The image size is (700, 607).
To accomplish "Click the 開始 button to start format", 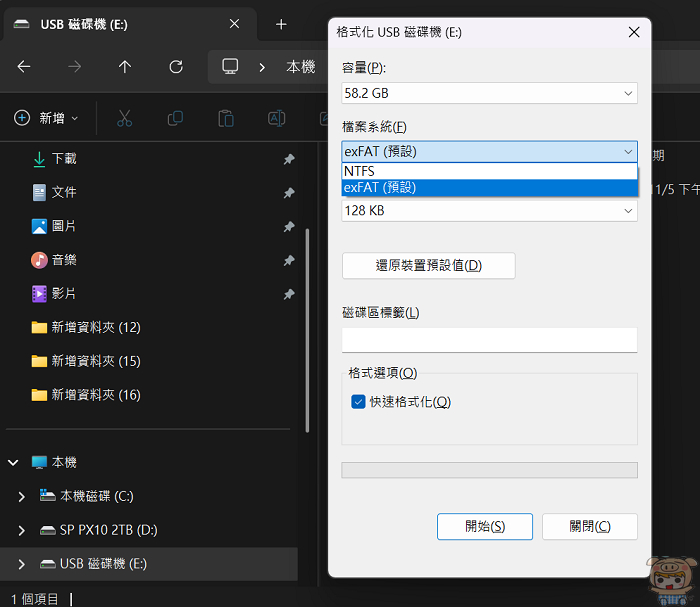I will pos(485,526).
